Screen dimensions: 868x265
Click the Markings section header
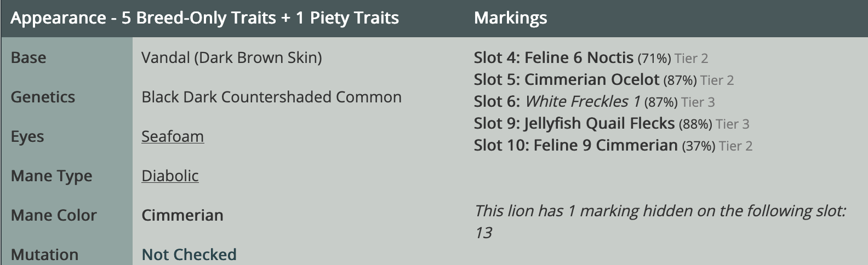[x=510, y=18]
